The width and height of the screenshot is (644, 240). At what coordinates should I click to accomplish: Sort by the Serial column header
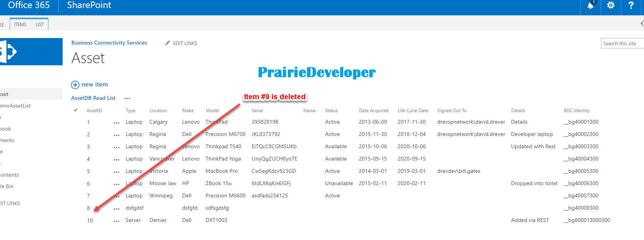pos(257,111)
